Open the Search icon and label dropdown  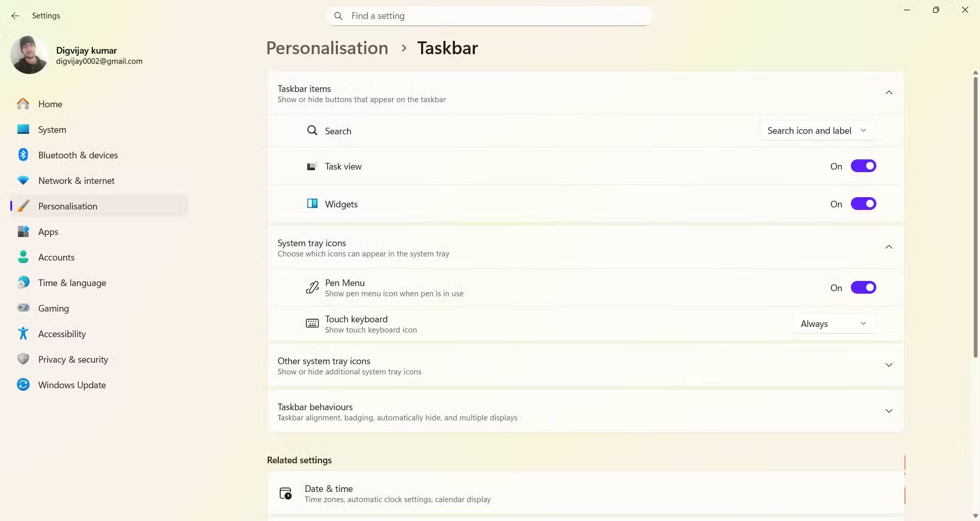[817, 131]
